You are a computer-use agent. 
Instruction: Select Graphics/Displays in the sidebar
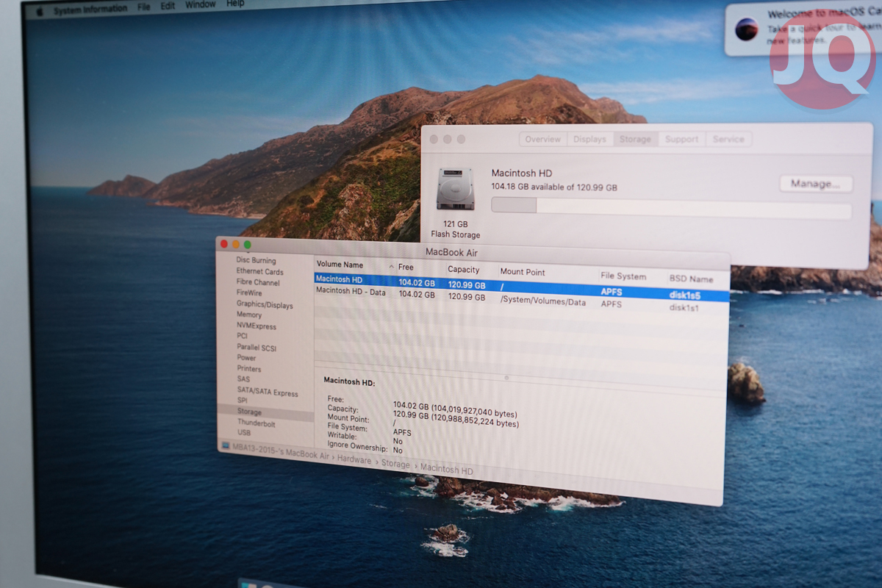[x=265, y=304]
